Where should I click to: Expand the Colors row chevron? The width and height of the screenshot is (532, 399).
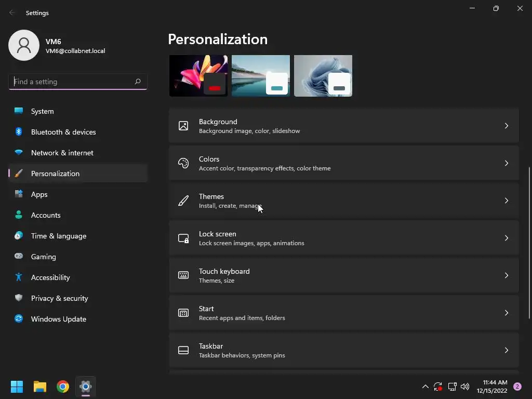[506, 163]
